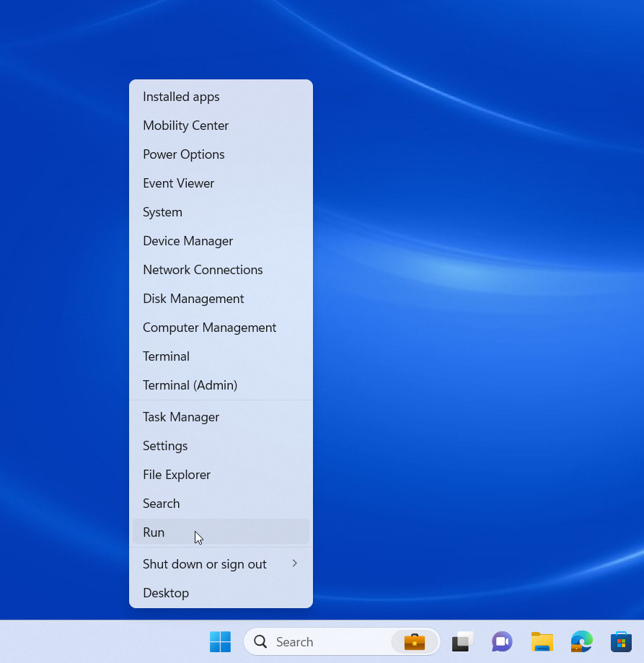Launch Microsoft Edge from the taskbar
Screen dimensions: 644x663
(x=581, y=641)
